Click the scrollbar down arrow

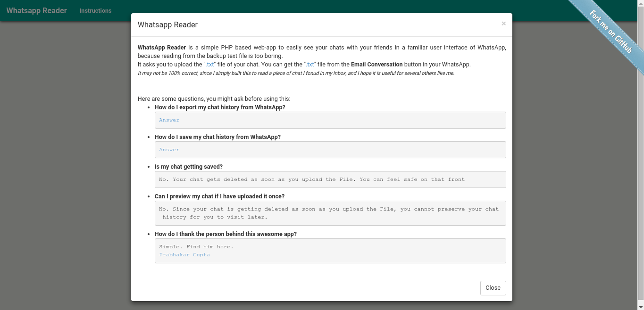640,307
